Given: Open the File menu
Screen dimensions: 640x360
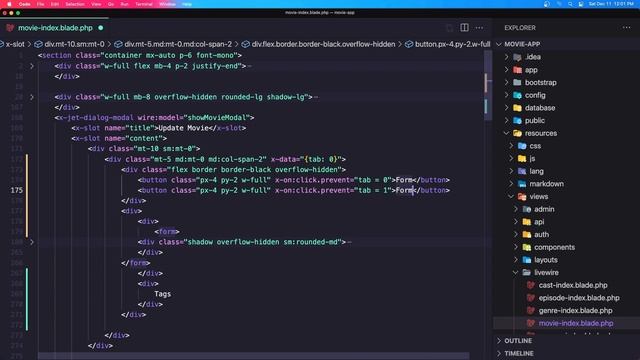Looking at the screenshot, I should point(40,4).
